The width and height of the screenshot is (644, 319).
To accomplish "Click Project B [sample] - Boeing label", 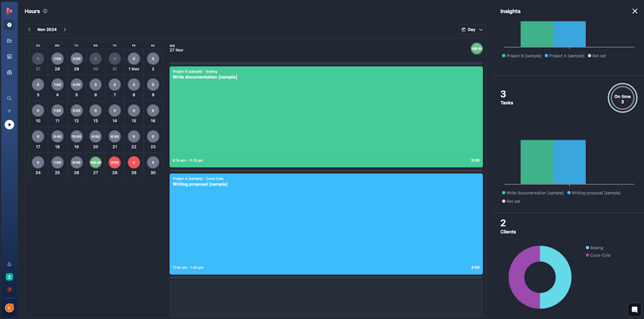I will pyautogui.click(x=195, y=72).
